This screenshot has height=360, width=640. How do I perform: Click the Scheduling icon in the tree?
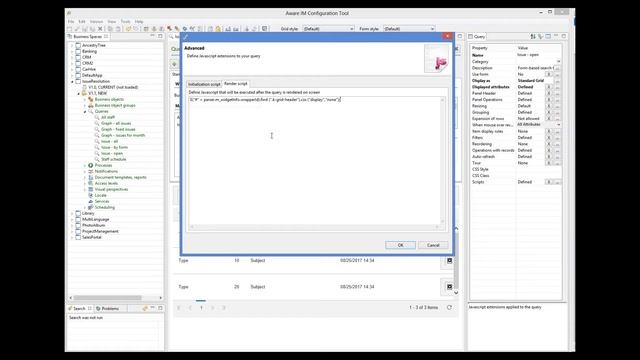click(91, 207)
